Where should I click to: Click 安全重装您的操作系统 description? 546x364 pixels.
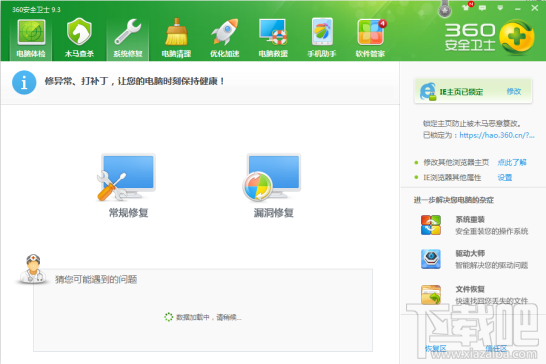(492, 231)
